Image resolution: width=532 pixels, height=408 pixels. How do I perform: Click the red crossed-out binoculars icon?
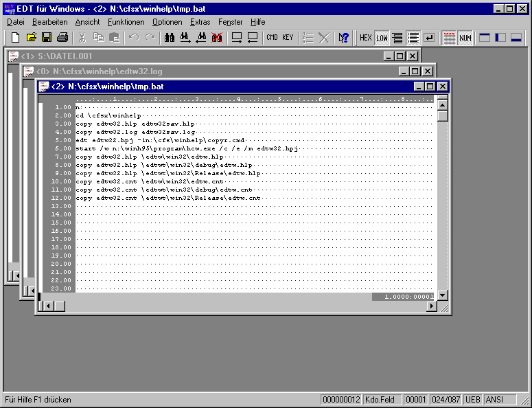[217, 38]
